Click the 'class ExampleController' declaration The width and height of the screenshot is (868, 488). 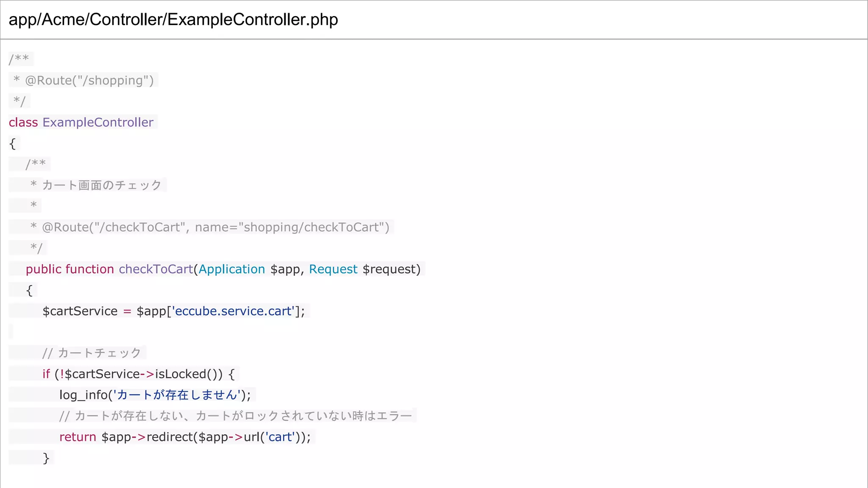click(x=81, y=122)
